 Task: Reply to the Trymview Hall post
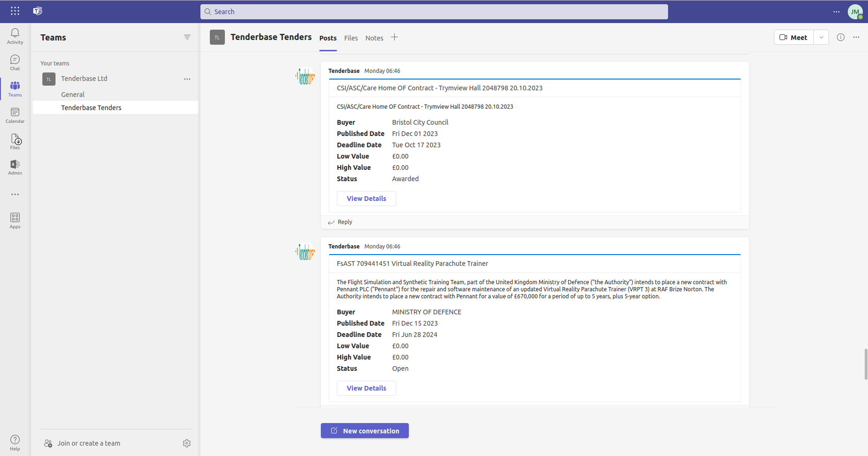(x=344, y=222)
